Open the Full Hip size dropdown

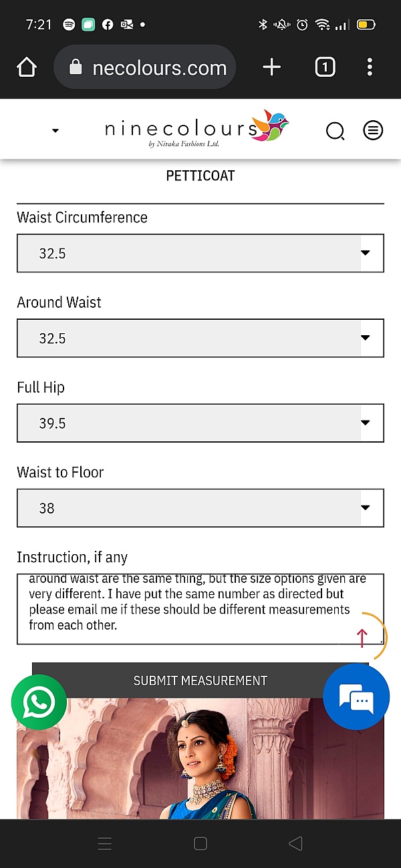coord(200,423)
